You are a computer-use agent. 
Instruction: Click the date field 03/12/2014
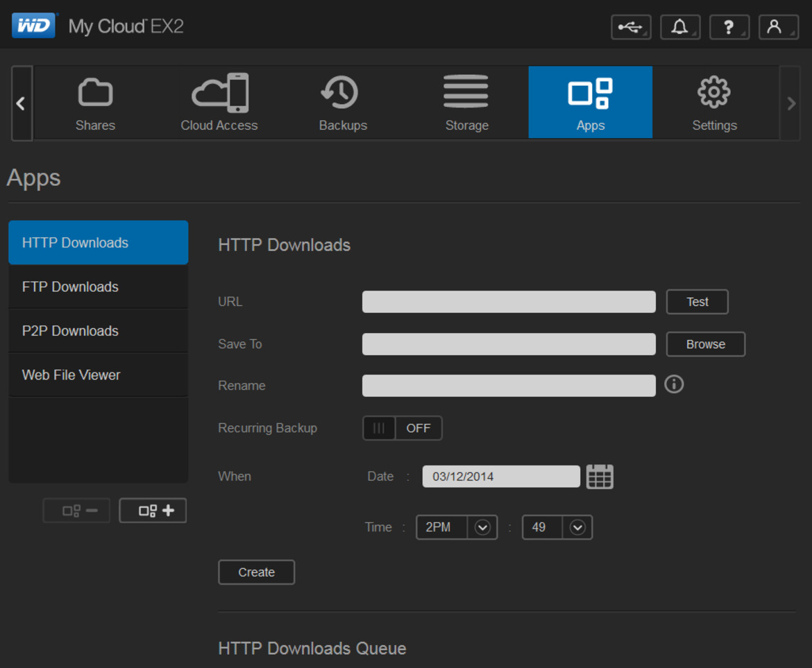click(501, 477)
